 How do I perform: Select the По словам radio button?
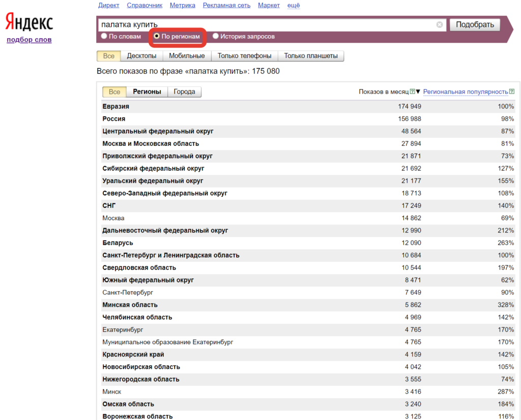point(104,36)
